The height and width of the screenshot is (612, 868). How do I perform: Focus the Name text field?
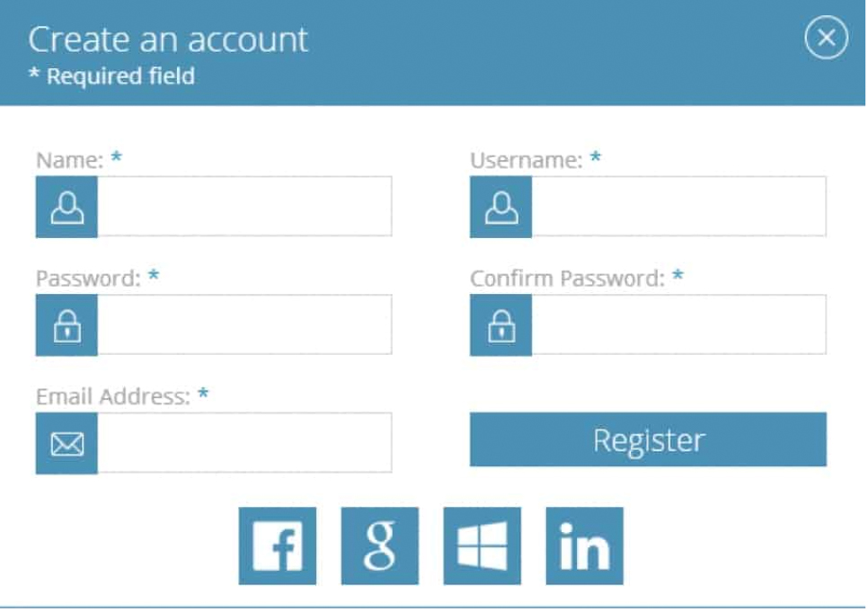[244, 207]
